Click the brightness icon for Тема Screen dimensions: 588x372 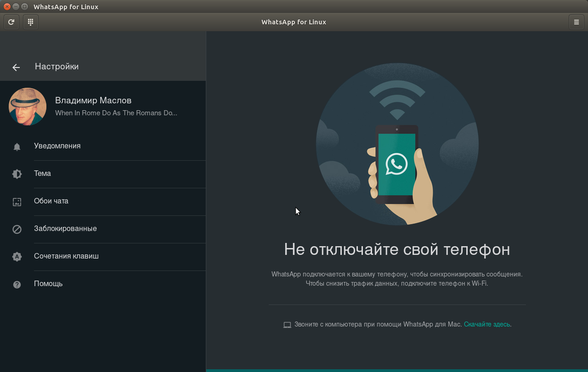[17, 174]
